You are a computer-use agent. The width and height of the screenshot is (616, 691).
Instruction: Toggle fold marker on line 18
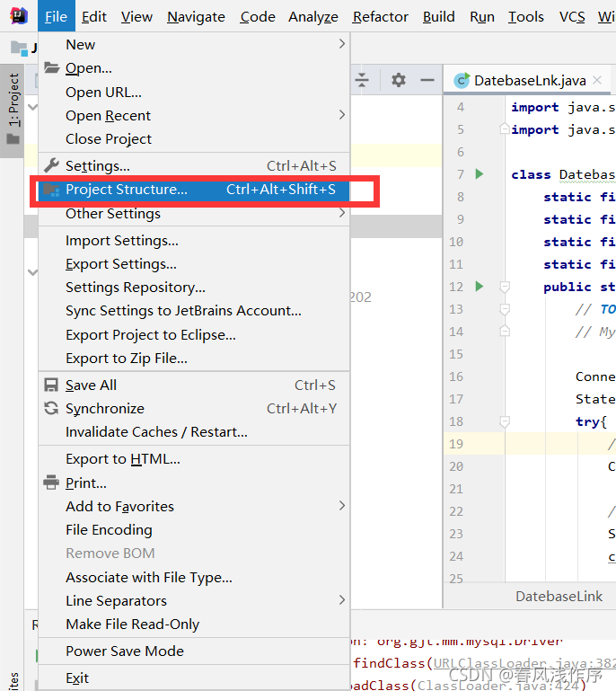505,421
